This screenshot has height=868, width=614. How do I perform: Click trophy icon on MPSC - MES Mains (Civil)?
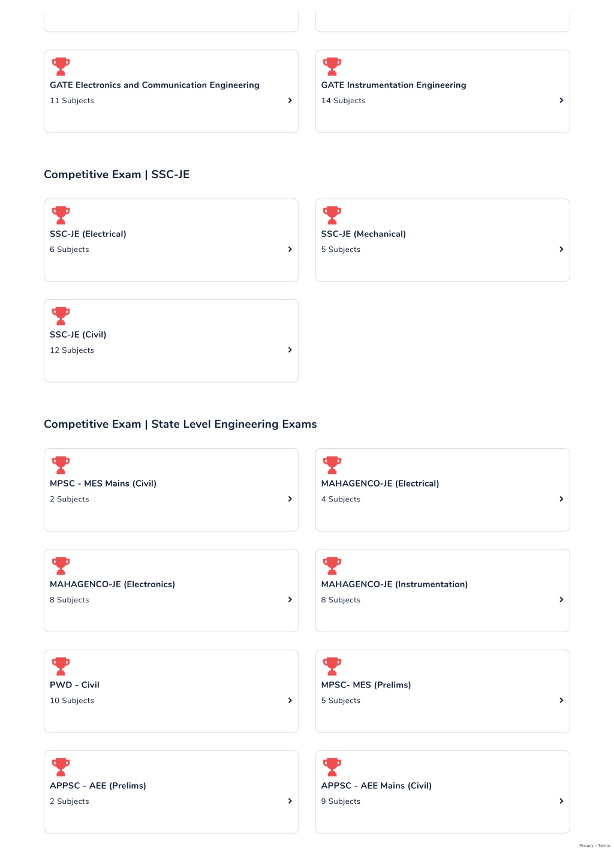(61, 465)
